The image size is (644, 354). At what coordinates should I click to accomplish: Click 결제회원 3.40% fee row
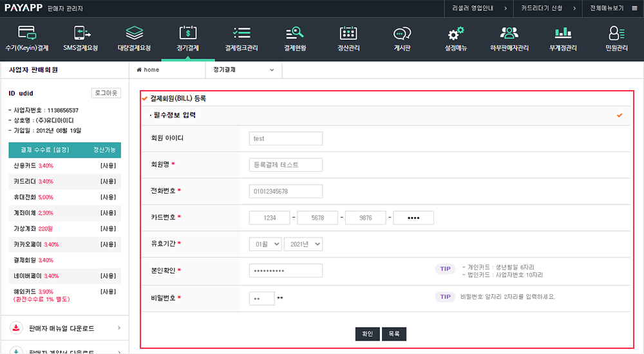pos(65,260)
